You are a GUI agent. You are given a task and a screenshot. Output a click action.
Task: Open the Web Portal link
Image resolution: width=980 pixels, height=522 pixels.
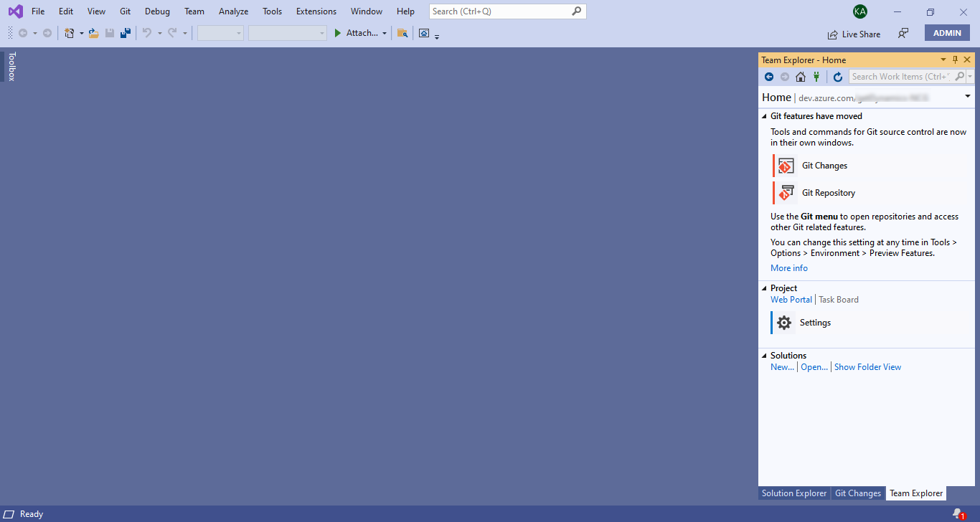(791, 300)
